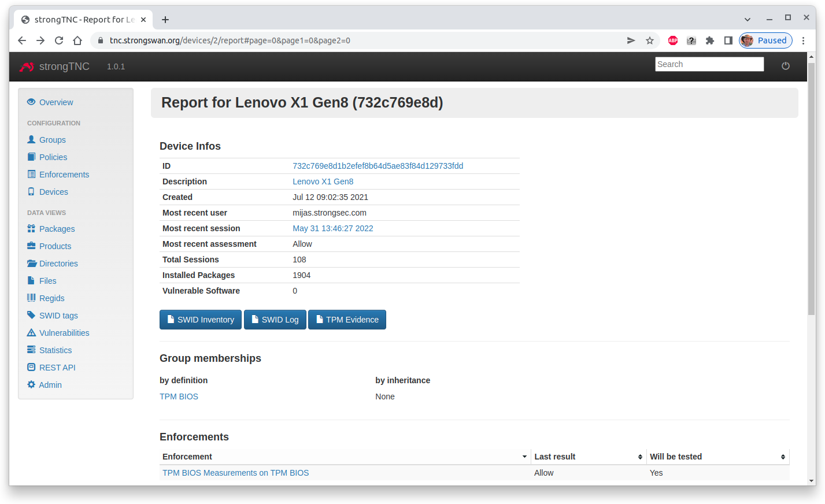Click the strongTNC logo icon

tap(27, 66)
